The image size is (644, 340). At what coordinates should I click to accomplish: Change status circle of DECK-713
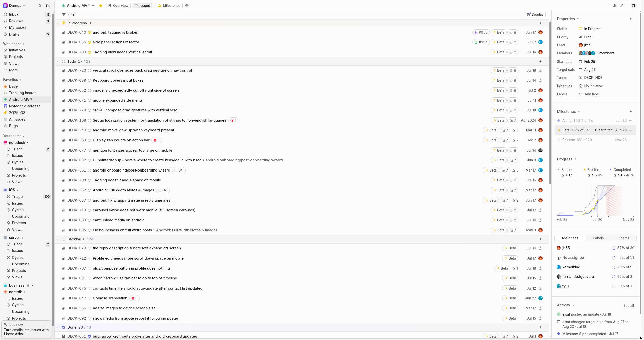point(89,210)
